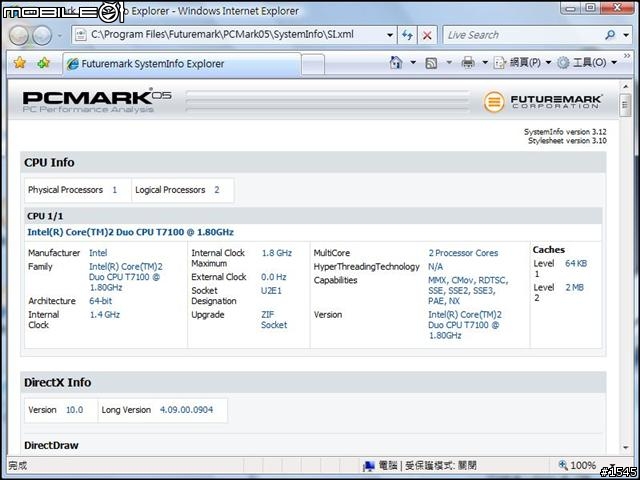Click the Add to Favorites icon
Viewport: 640px width, 480px height.
tap(43, 63)
